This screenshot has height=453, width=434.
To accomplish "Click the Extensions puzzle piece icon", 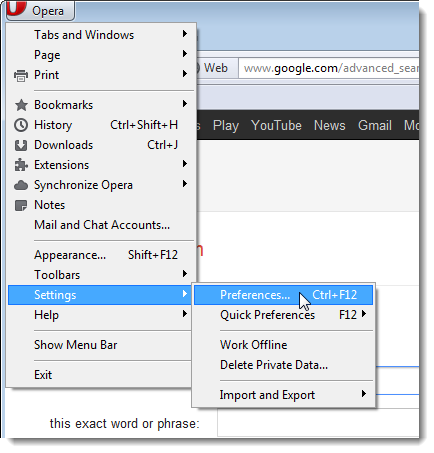I will tap(21, 165).
